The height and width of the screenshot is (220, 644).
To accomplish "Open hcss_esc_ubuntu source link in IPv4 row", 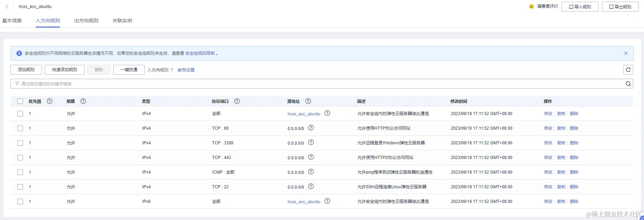I will pyautogui.click(x=304, y=114).
